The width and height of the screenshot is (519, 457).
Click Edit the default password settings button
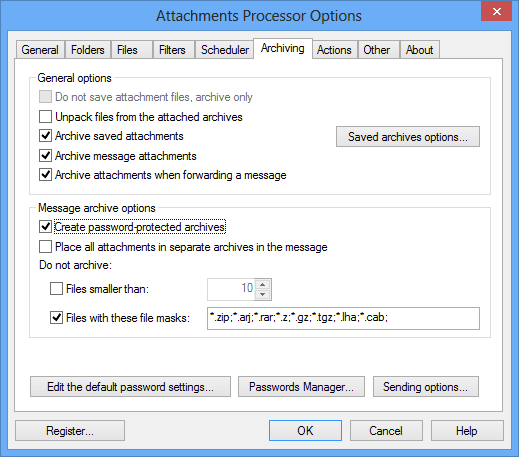coord(130,387)
